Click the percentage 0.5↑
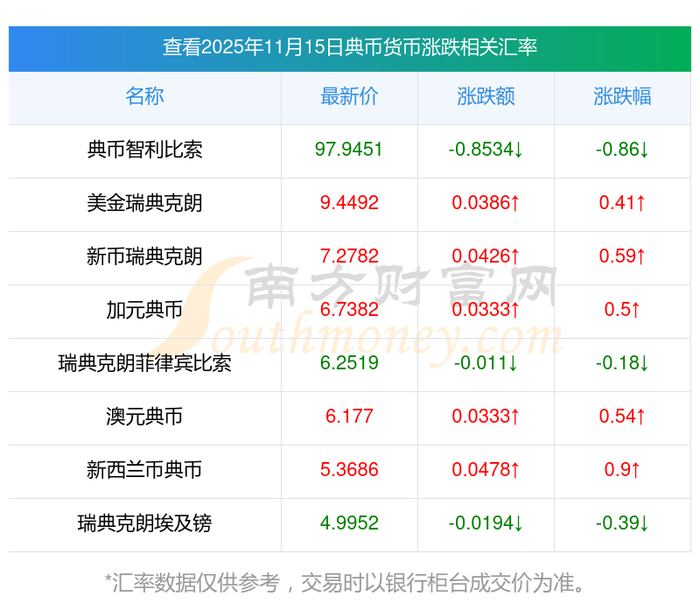This screenshot has height=610, width=700. click(x=622, y=310)
